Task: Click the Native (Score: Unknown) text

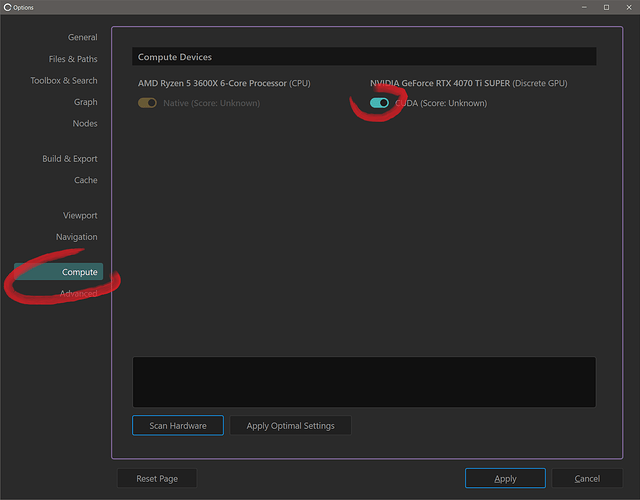Action: 211,103
